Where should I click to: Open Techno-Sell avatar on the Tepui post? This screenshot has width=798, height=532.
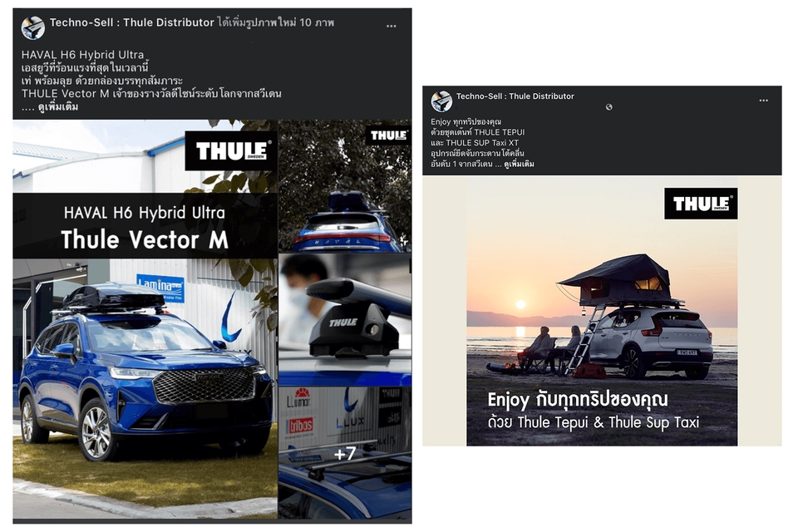click(441, 101)
